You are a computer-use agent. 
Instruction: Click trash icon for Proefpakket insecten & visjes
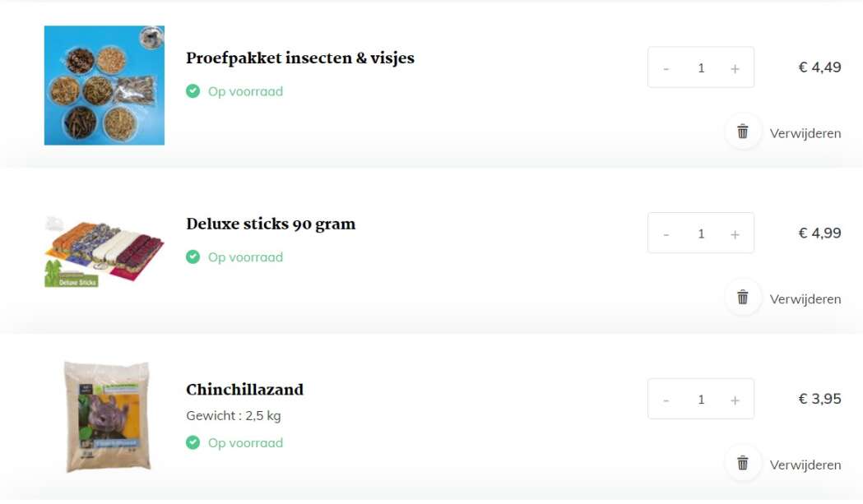pos(742,132)
